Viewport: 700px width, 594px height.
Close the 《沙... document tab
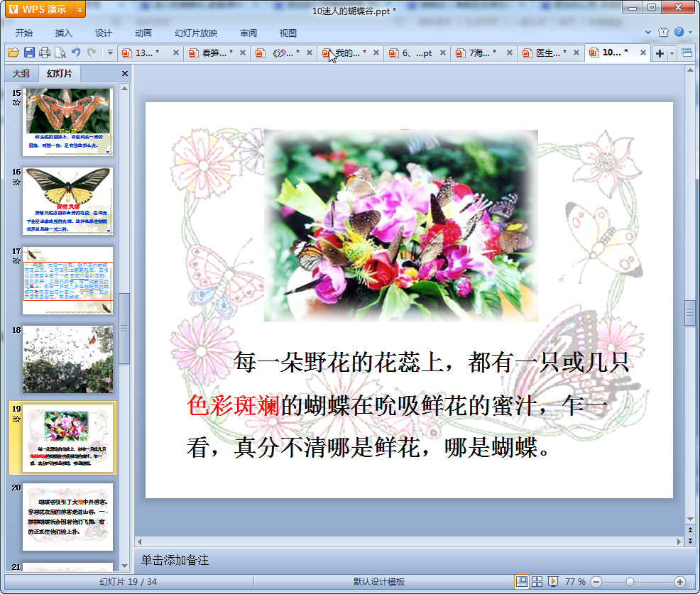tap(309, 53)
